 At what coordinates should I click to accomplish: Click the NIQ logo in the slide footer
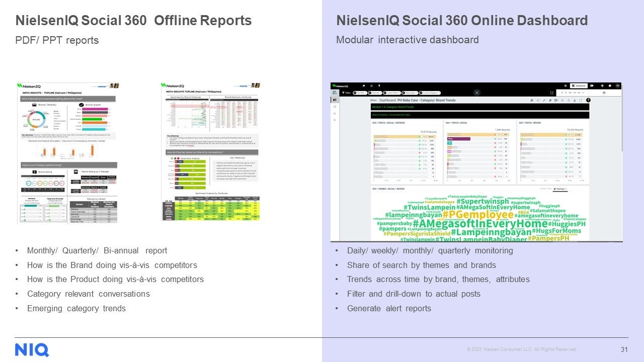(x=32, y=349)
